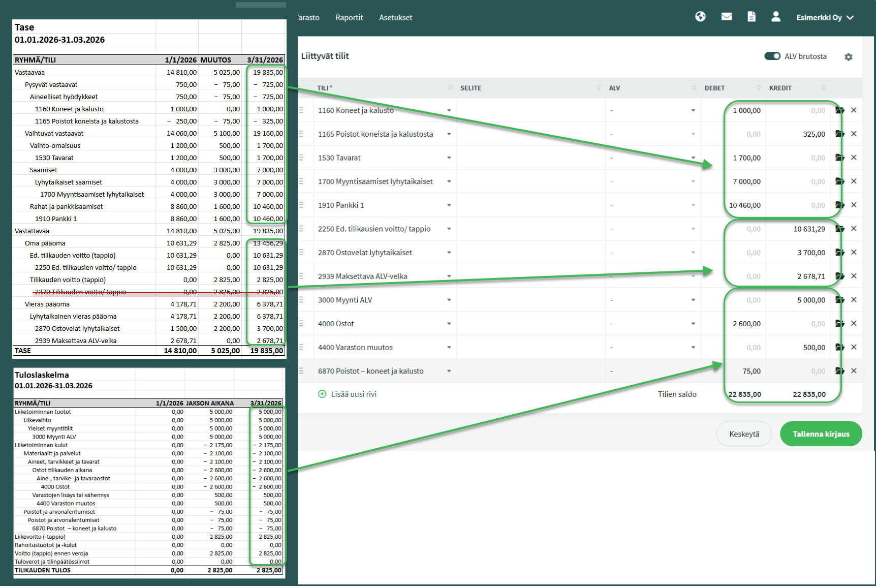Open account dropdown for 2870 Ostovelat lyhytaikaiset
Viewport: 876px width, 588px height.
(449, 253)
